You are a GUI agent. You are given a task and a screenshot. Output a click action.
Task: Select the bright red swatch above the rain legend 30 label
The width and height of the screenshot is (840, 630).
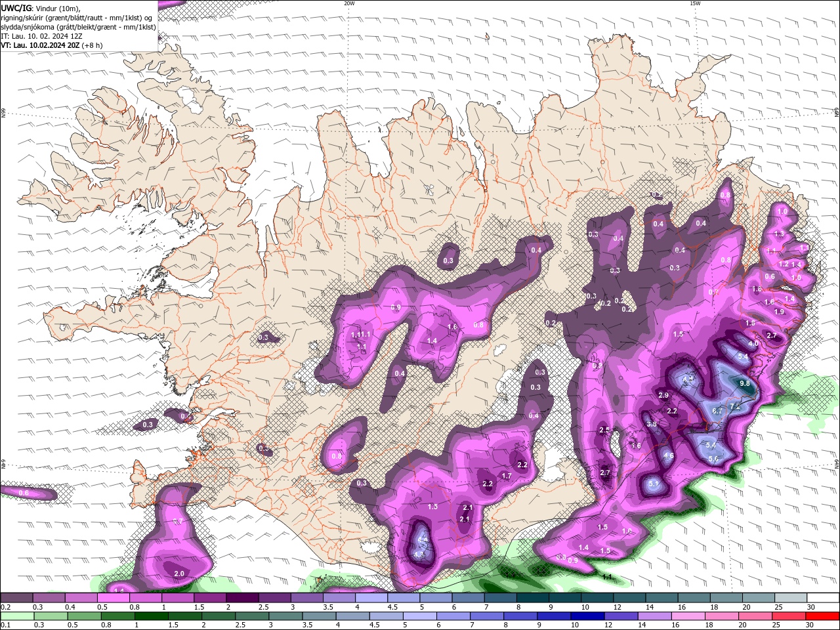pos(822,616)
